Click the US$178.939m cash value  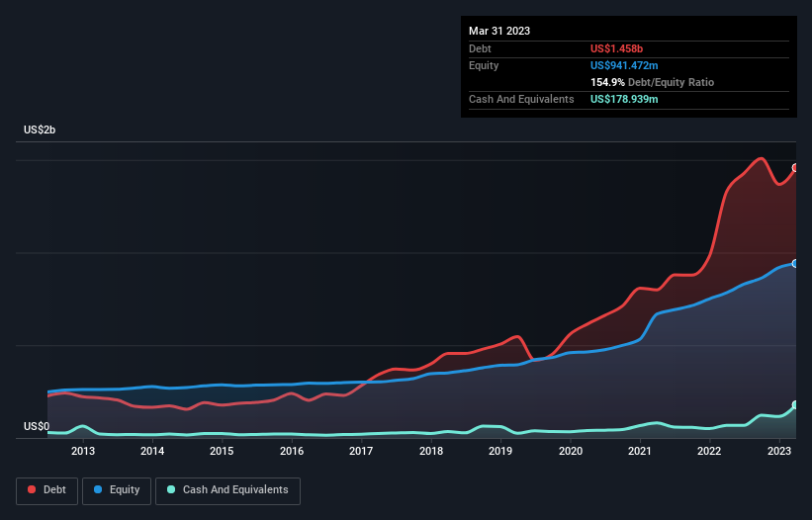(x=624, y=99)
